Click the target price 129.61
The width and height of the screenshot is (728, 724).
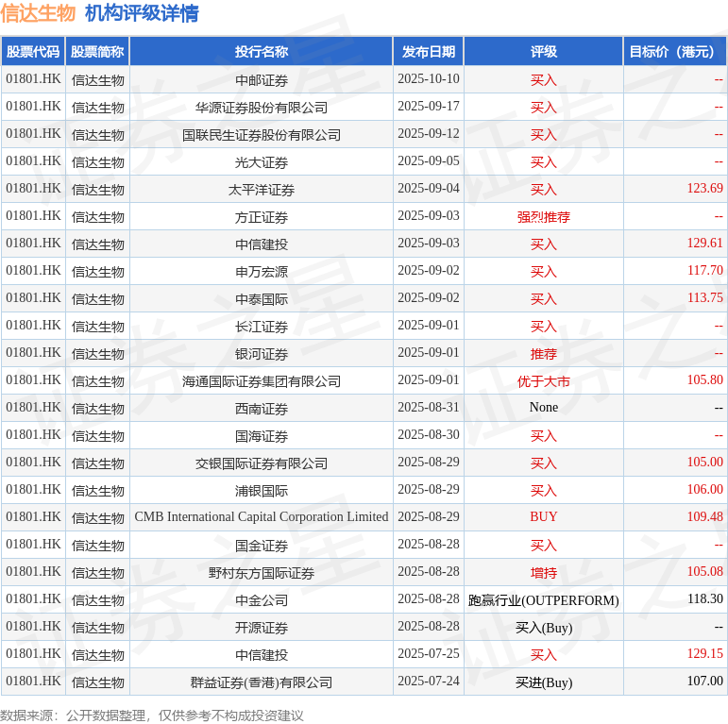704,244
